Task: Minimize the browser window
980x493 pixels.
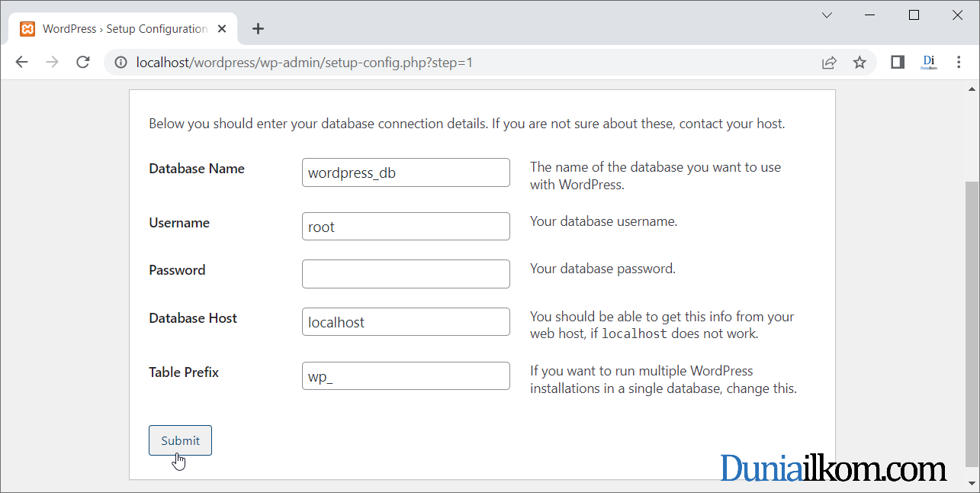Action: 871,14
